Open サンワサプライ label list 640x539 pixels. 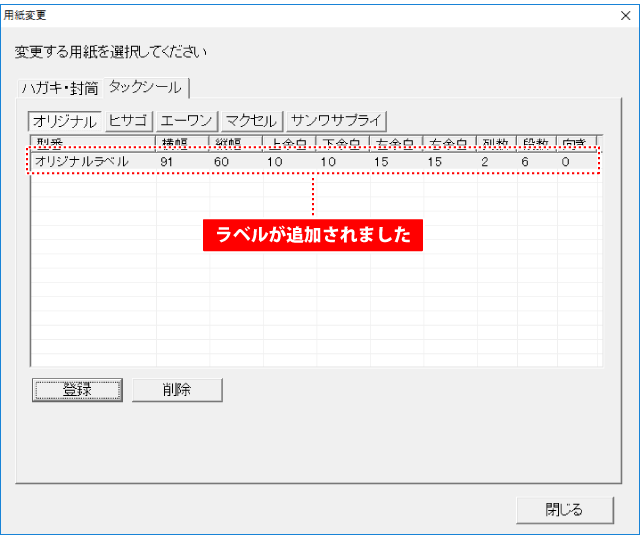pos(337,121)
